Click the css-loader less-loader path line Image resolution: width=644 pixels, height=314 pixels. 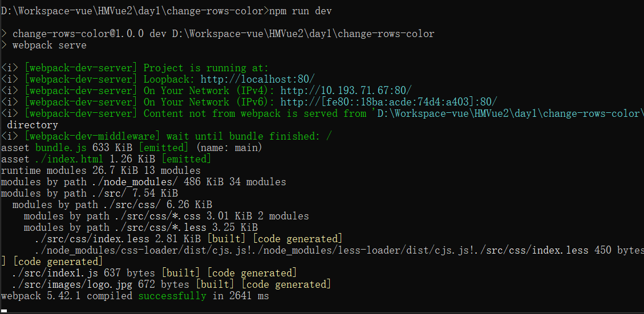339,250
